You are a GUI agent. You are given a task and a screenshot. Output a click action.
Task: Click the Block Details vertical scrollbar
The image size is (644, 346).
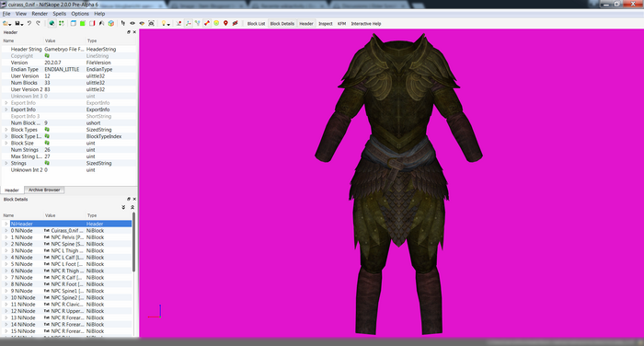[x=133, y=242]
